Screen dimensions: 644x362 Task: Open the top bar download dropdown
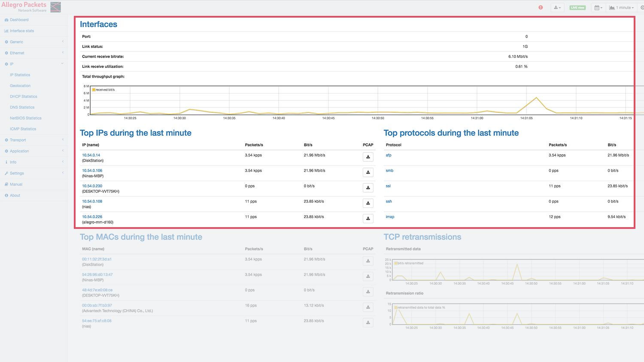(557, 8)
